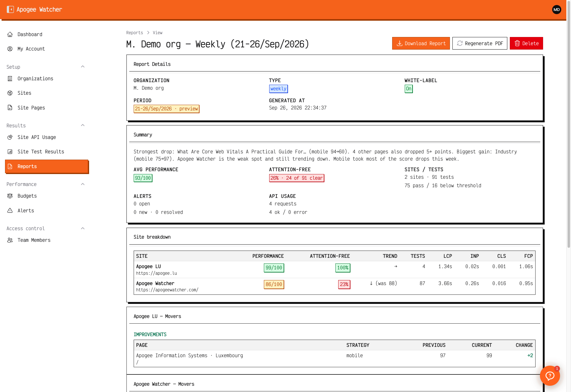Click Apogee Information Systems · Luxembourg page row
571x392 pixels.
pos(334,358)
